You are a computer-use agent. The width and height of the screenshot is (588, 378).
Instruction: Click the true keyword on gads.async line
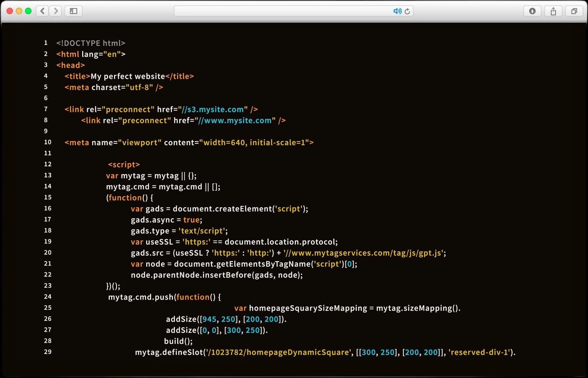(x=191, y=220)
